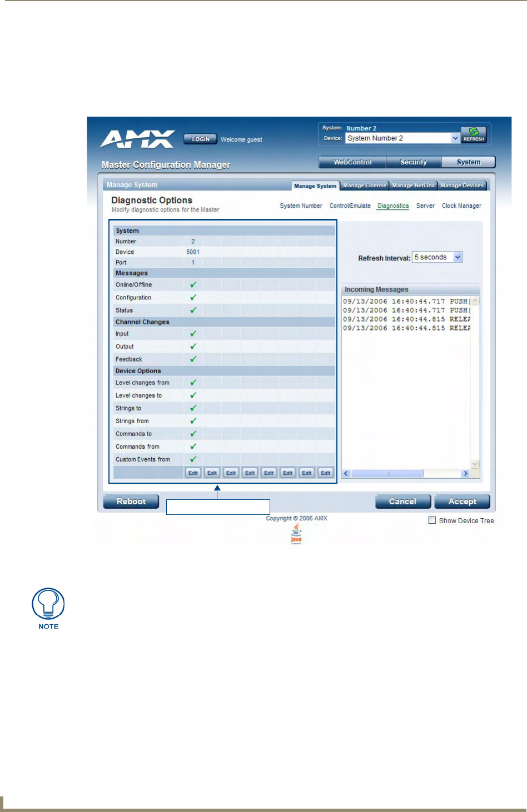This screenshot has width=527, height=812.
Task: Click the scroll right arrow in Incoming Messages
Action: (x=466, y=473)
